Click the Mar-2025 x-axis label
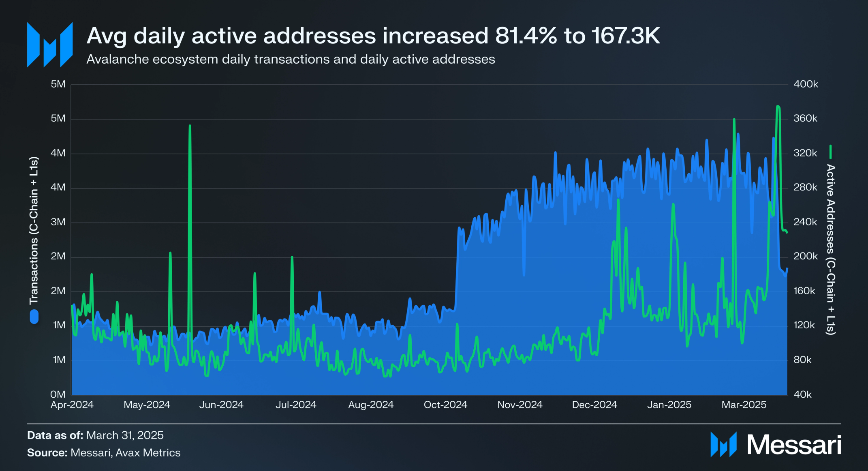This screenshot has height=471, width=868. point(744,405)
